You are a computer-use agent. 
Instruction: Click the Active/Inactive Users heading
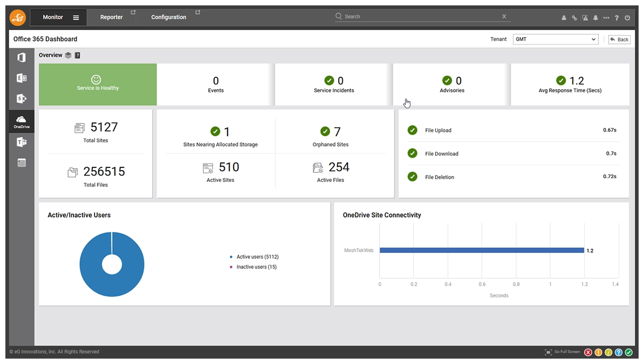79,215
